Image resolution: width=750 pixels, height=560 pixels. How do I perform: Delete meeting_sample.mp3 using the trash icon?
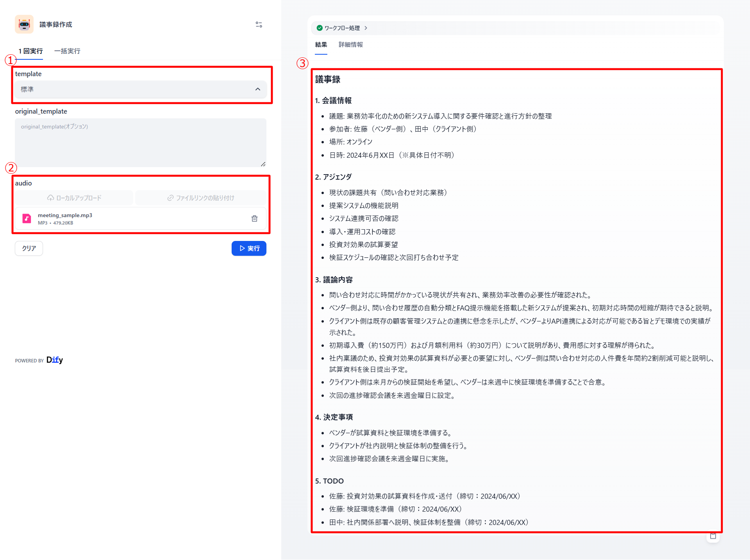[255, 218]
